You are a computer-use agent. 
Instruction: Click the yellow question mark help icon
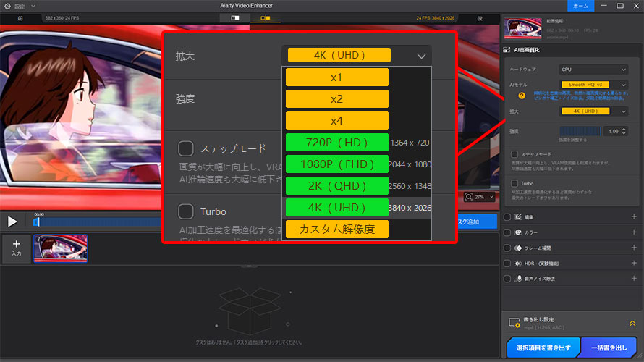[x=522, y=96]
